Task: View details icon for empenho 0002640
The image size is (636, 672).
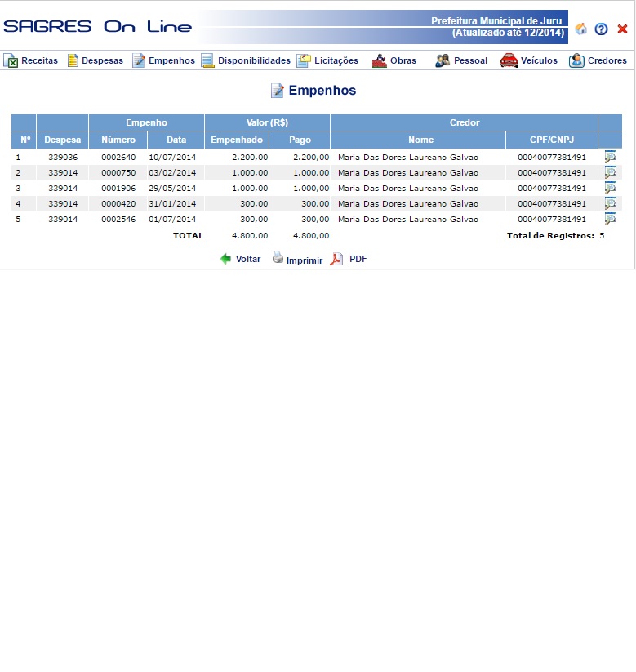Action: click(x=610, y=157)
